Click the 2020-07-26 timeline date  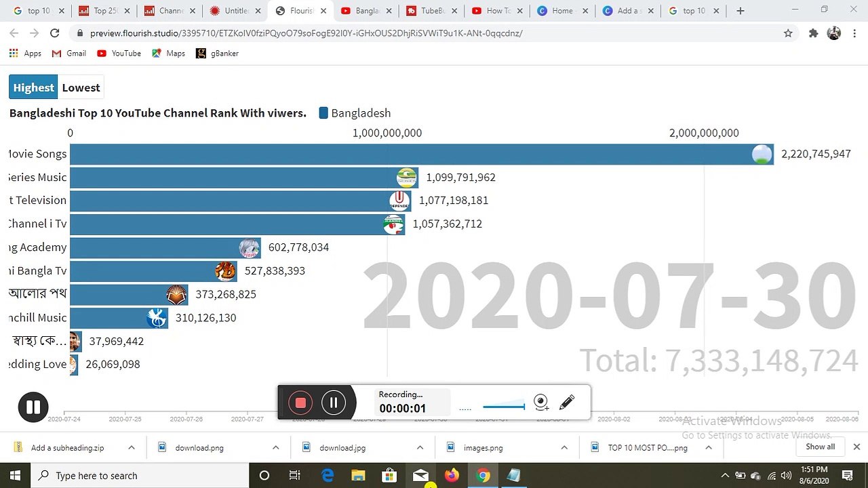tap(186, 420)
